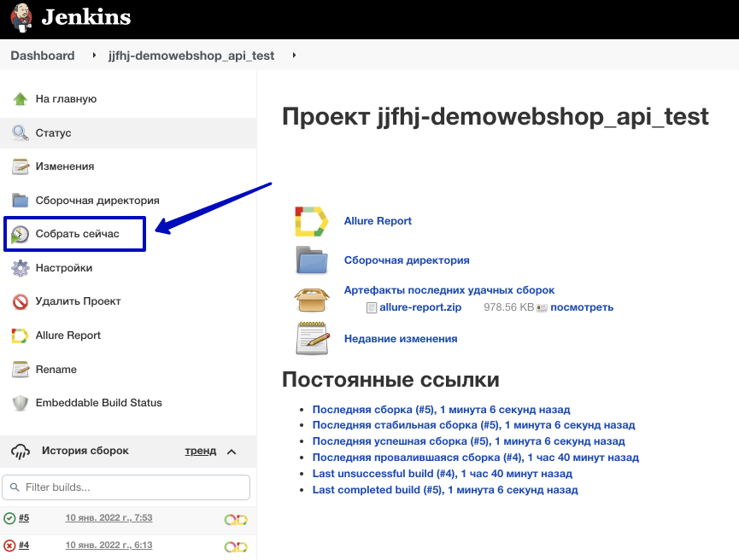This screenshot has width=739, height=560.
Task: Open Последняя стабильная сборка (#5) link
Action: [x=473, y=425]
